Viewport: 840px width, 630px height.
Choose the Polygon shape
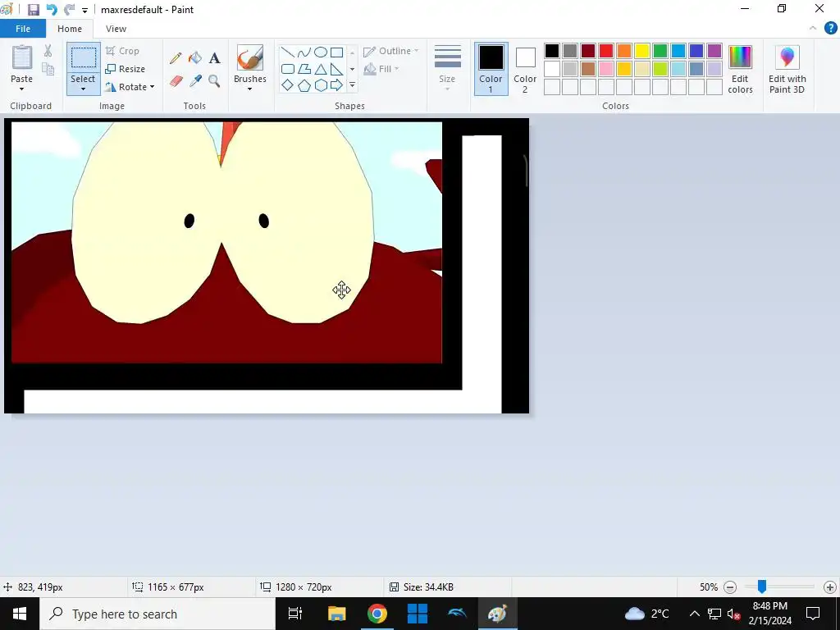tap(304, 69)
